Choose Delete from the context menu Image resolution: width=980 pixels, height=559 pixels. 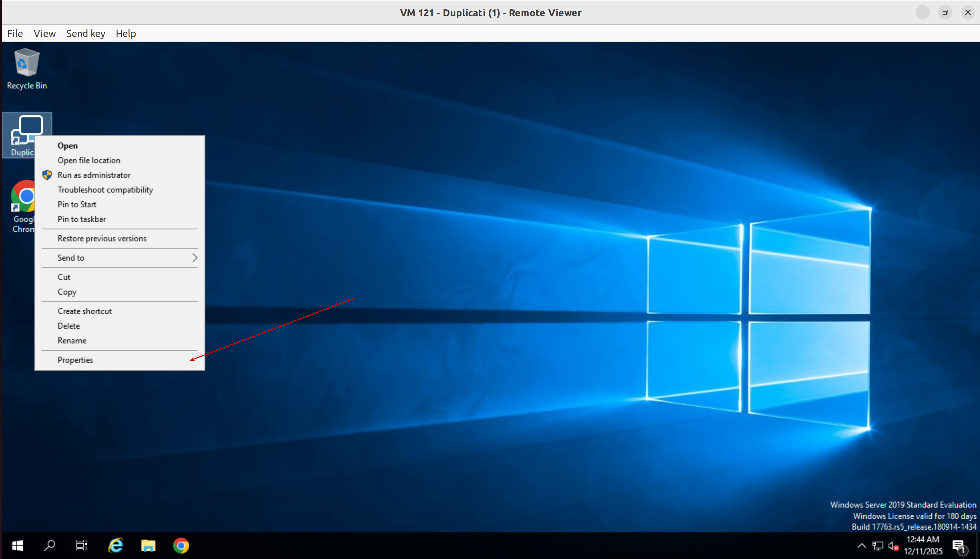coord(69,326)
